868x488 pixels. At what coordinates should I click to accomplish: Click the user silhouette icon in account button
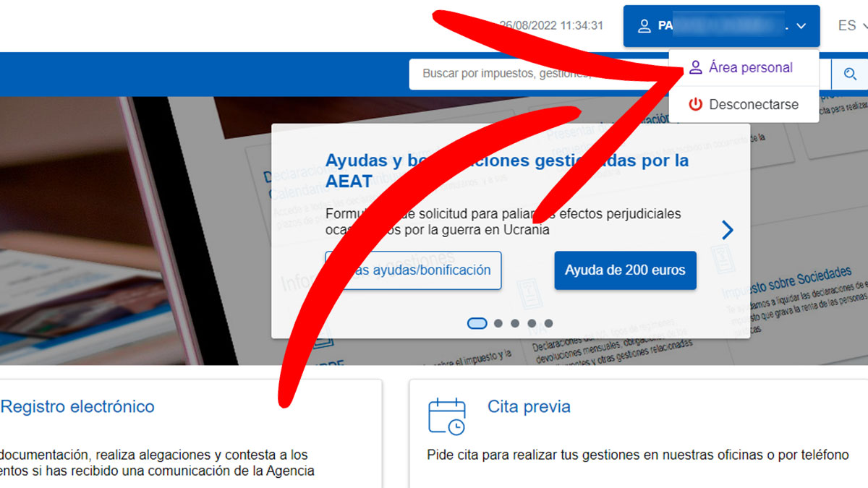pyautogui.click(x=644, y=26)
